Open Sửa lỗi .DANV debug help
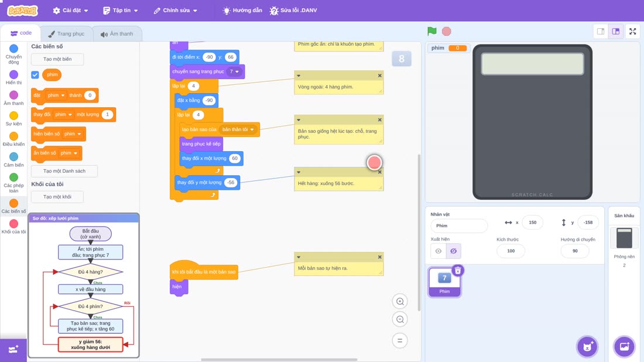The width and height of the screenshot is (644, 362). [293, 11]
